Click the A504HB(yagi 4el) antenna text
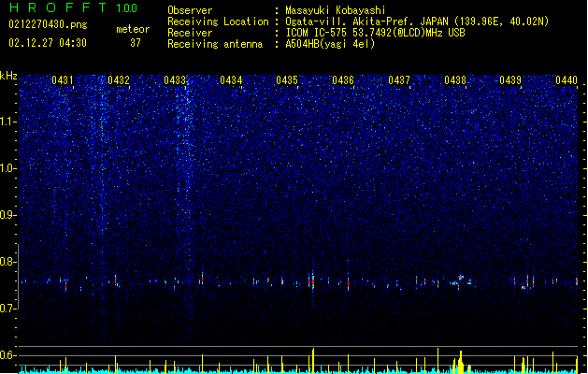 [x=330, y=44]
